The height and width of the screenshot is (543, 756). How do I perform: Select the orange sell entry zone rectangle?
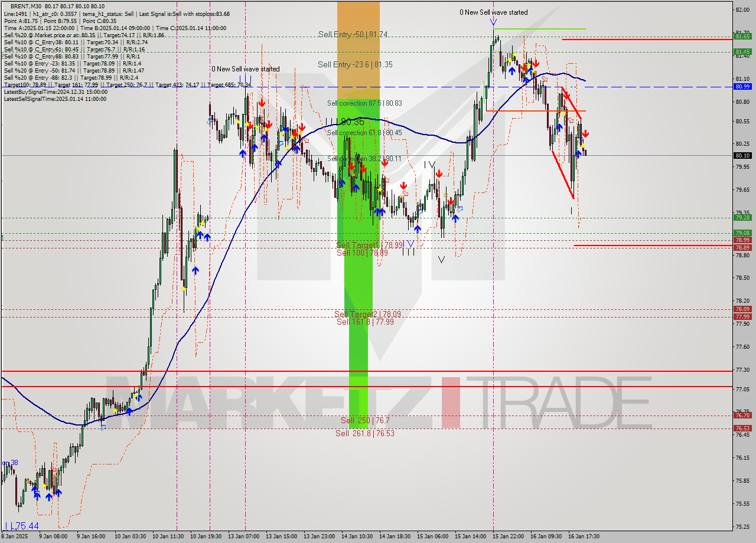[x=358, y=51]
